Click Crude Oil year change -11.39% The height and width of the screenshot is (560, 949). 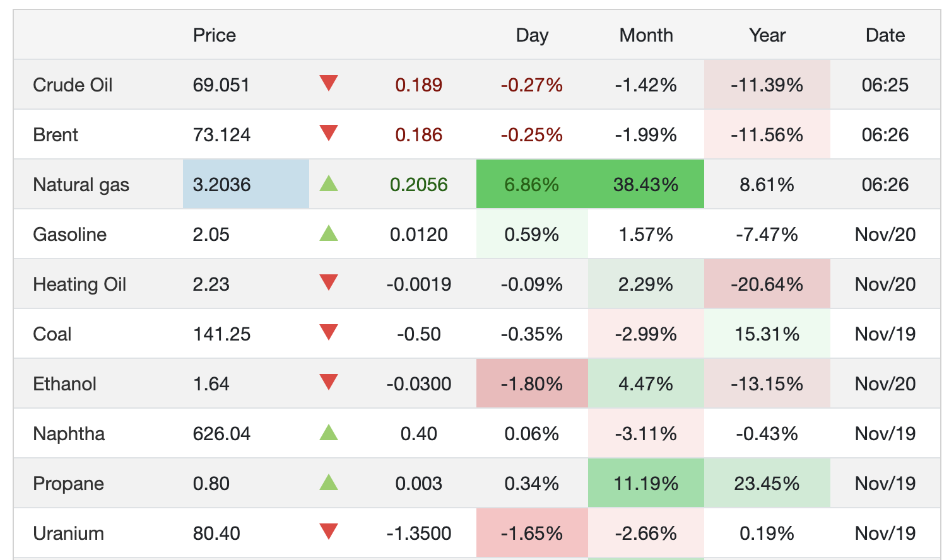tap(767, 85)
